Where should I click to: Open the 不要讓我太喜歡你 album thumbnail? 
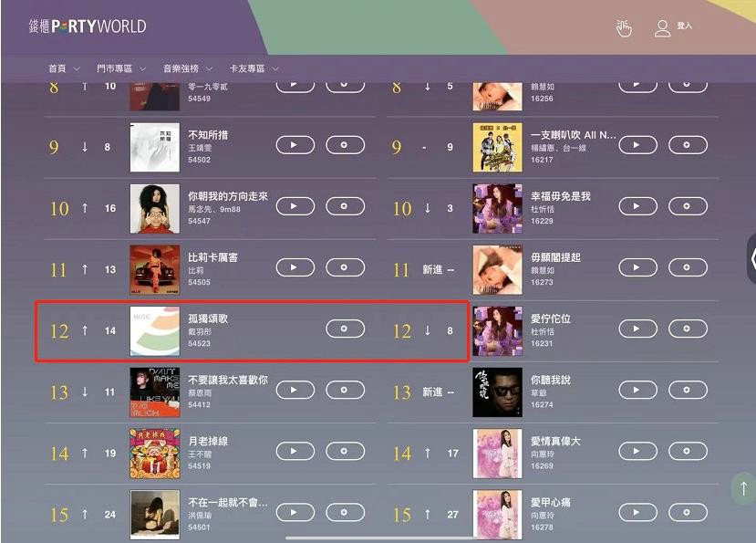(155, 392)
